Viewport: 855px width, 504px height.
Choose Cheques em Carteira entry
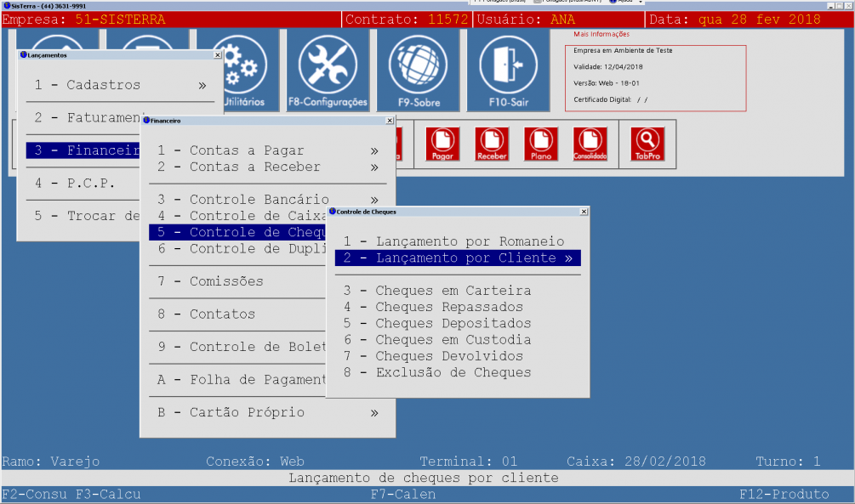pos(437,291)
